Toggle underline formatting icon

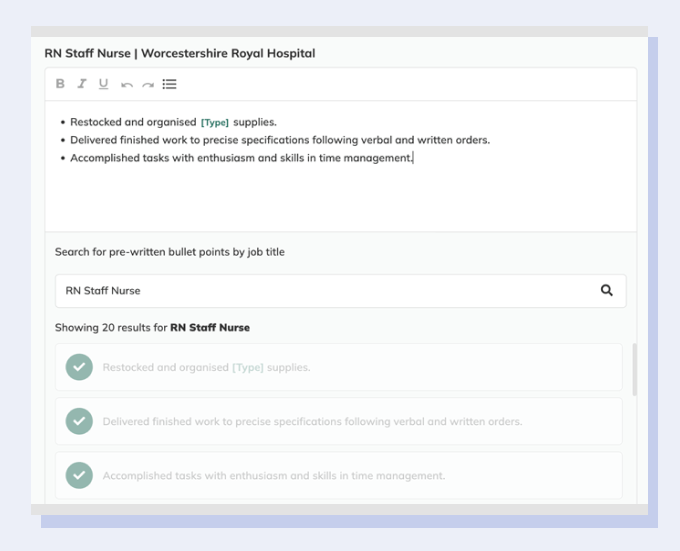tap(103, 84)
